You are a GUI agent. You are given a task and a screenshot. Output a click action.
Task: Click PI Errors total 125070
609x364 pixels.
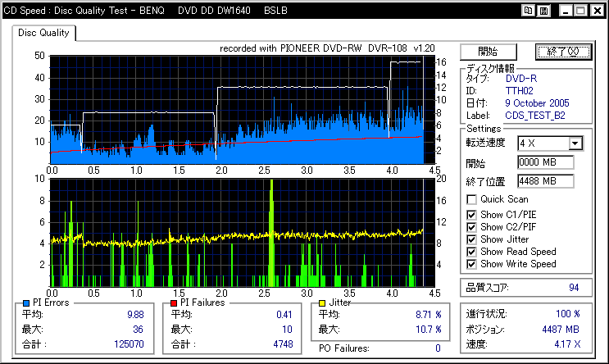click(x=129, y=344)
